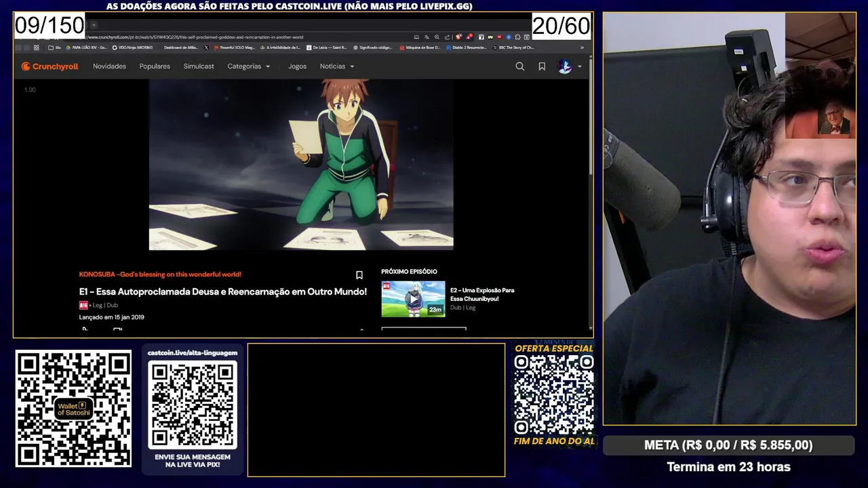Viewport: 868px width, 488px height.
Task: Go to Populares menu item
Action: [x=155, y=66]
